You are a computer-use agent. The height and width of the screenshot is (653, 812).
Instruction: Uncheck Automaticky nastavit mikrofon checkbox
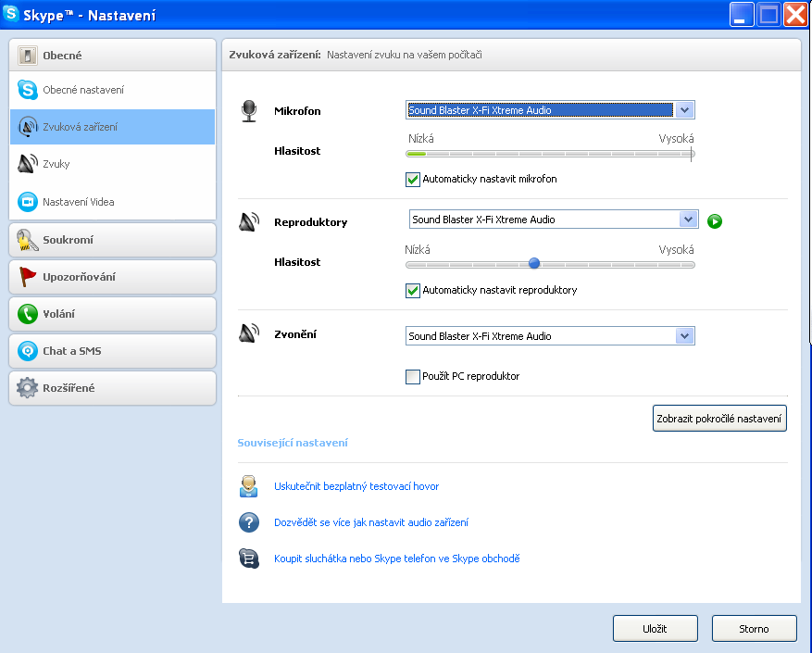(413, 179)
